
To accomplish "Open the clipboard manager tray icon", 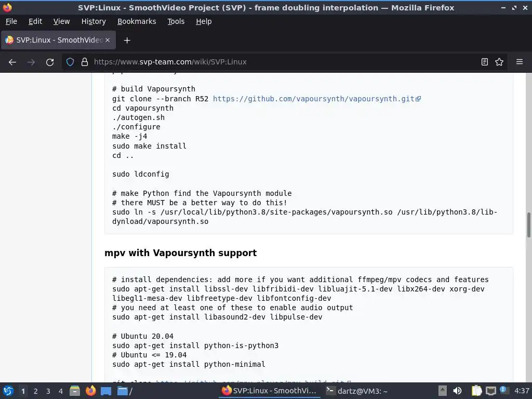I will tap(476, 391).
